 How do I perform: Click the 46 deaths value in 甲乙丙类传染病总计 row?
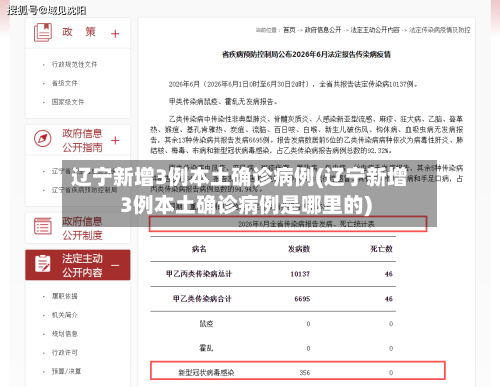[x=389, y=274]
